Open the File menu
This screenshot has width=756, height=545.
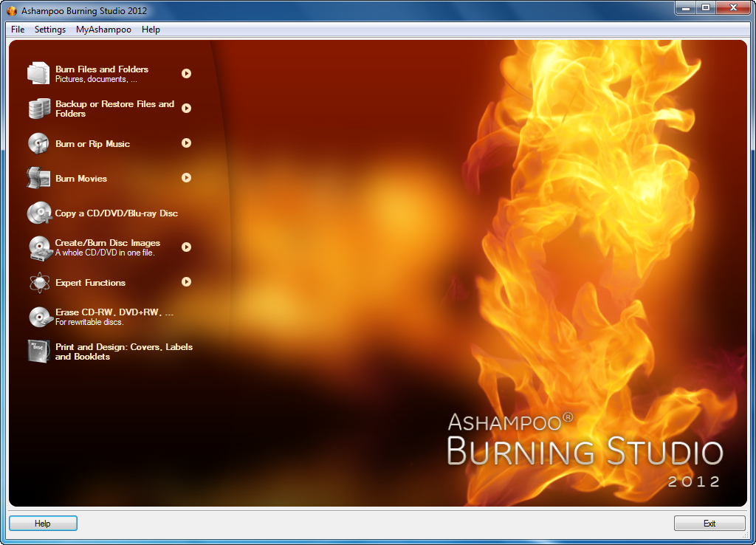(17, 30)
